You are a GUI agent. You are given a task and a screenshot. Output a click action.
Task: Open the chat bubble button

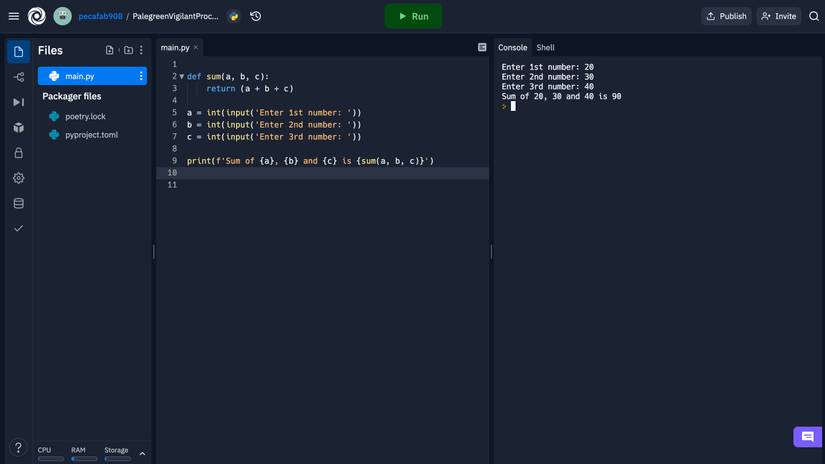808,436
